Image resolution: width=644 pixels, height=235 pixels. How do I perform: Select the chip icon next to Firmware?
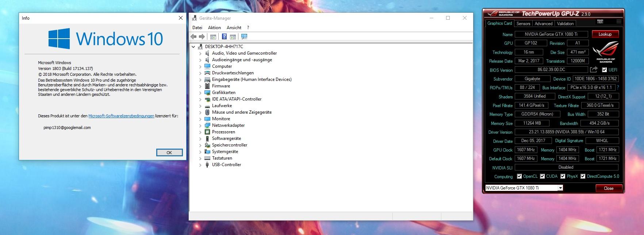tap(207, 86)
